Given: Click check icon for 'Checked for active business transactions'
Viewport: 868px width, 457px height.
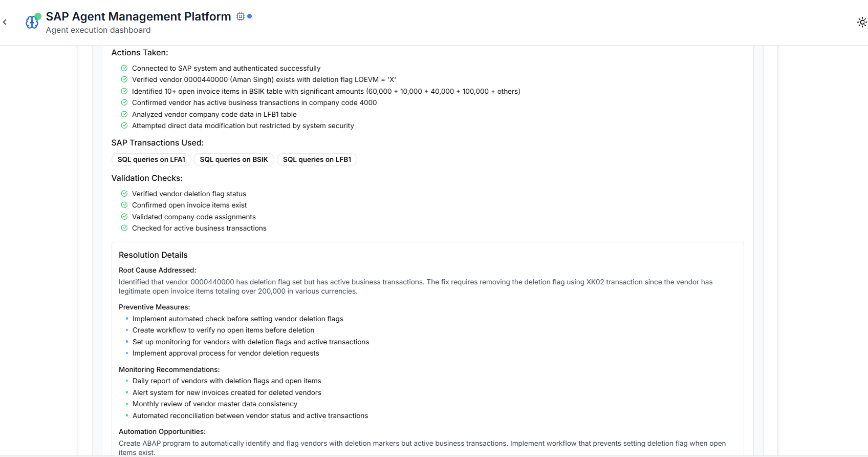Looking at the screenshot, I should click(124, 228).
